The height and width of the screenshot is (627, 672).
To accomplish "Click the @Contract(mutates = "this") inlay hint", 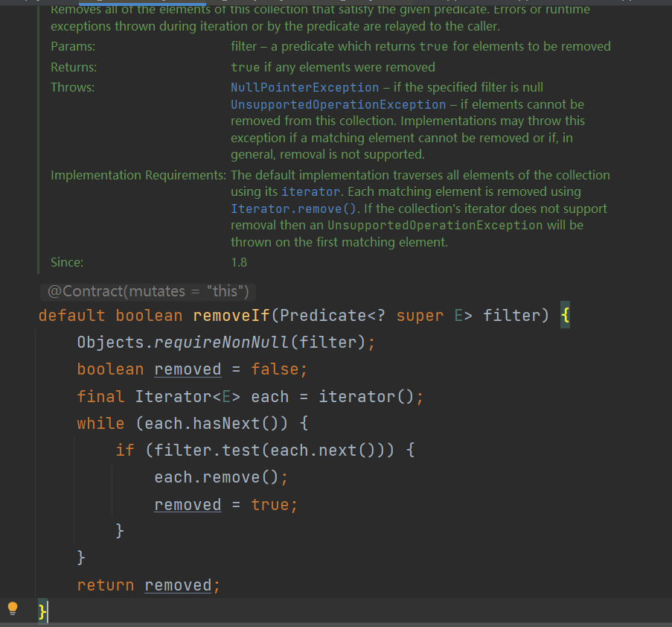I will pyautogui.click(x=148, y=291).
